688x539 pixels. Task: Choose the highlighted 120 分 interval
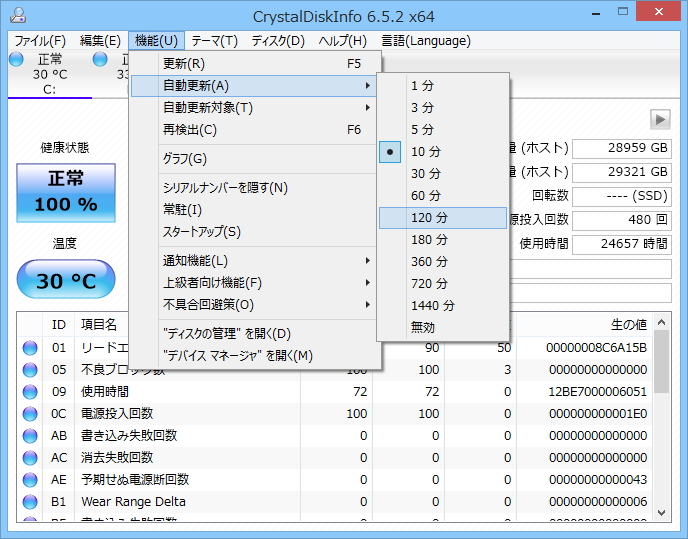[443, 218]
